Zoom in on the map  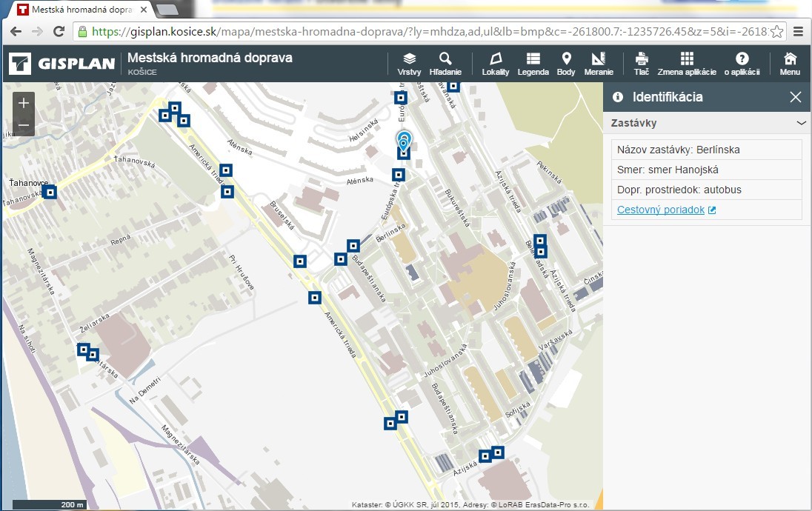tap(24, 103)
